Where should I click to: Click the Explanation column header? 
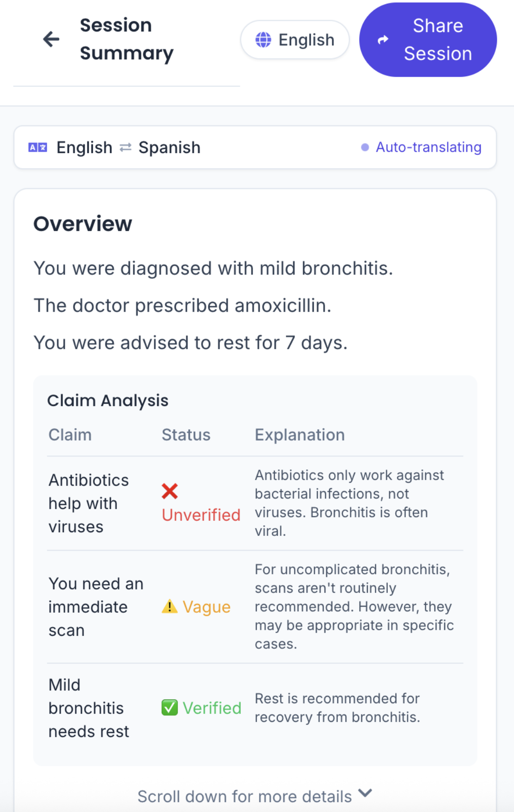click(300, 435)
